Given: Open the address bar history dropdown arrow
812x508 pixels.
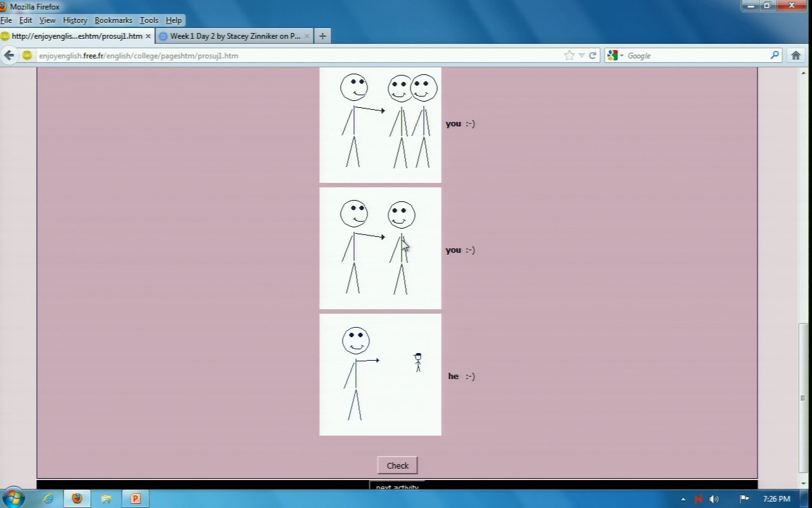Looking at the screenshot, I should [x=582, y=55].
